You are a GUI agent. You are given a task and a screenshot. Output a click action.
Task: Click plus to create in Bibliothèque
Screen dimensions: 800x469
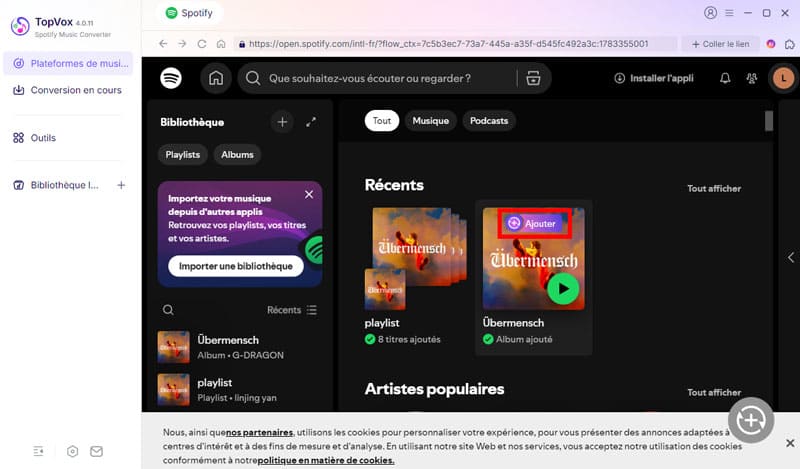(282, 122)
